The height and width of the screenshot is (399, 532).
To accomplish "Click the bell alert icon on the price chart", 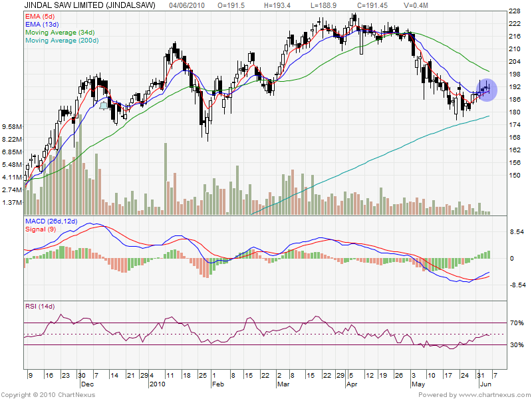I will 104,104.
